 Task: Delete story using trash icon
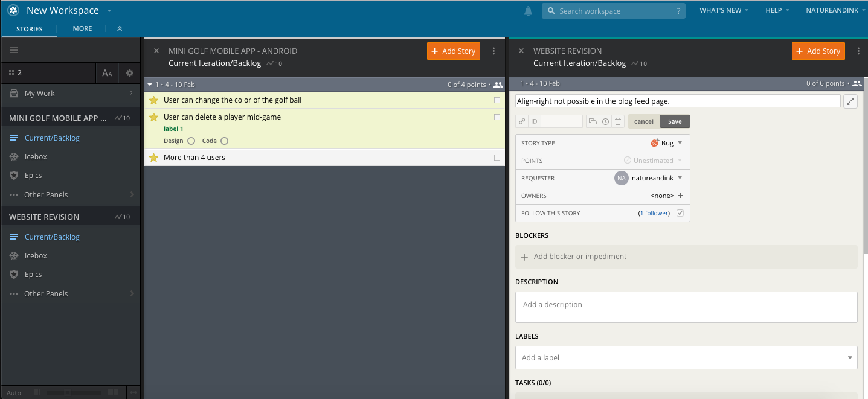pos(618,121)
